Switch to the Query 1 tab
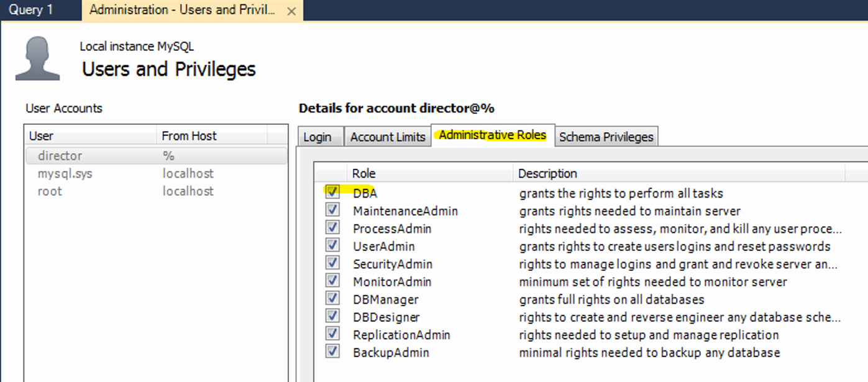The height and width of the screenshot is (382, 868). tap(31, 10)
